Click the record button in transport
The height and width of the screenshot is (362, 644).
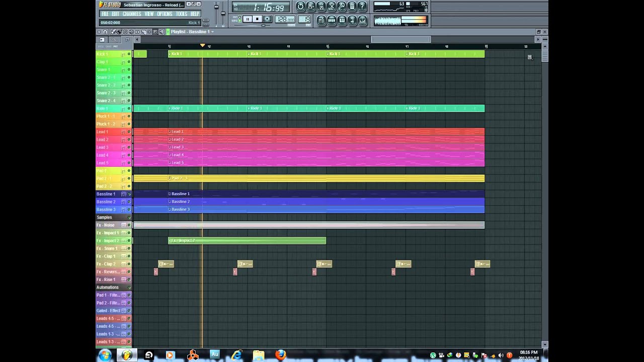268,19
